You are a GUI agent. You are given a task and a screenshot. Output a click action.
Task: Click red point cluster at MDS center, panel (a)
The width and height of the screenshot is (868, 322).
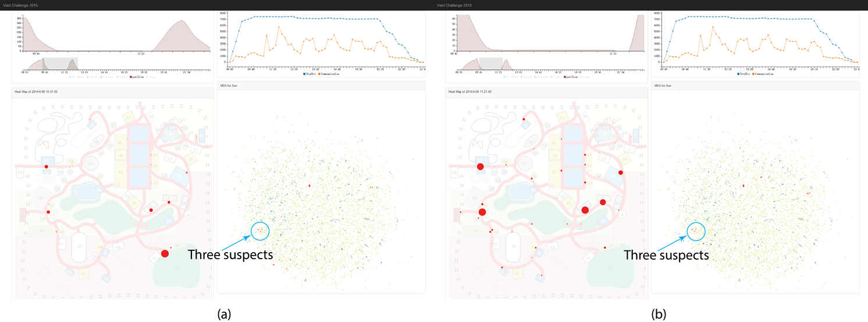pyautogui.click(x=310, y=185)
